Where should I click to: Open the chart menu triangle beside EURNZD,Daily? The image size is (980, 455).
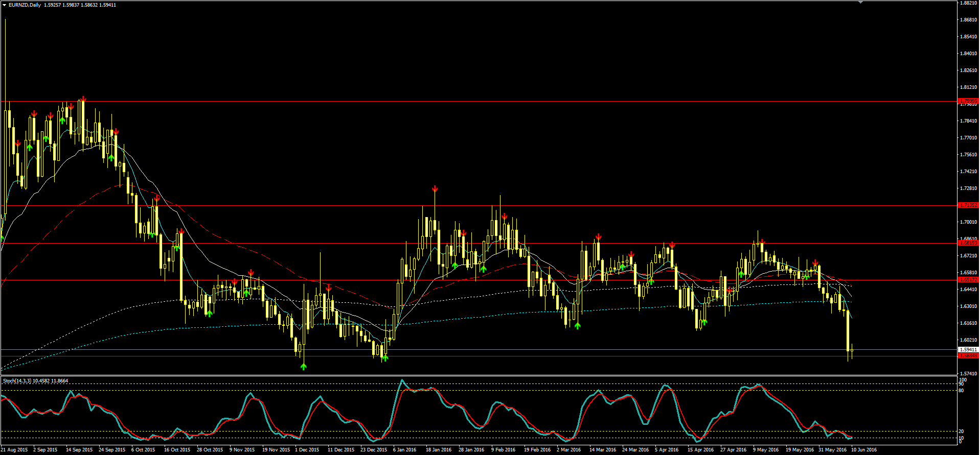pos(4,5)
